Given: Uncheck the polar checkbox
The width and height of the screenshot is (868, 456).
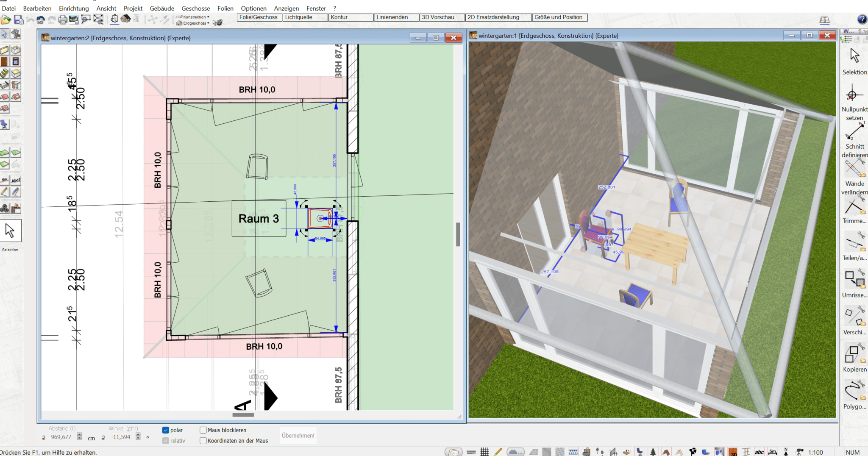Looking at the screenshot, I should point(166,430).
